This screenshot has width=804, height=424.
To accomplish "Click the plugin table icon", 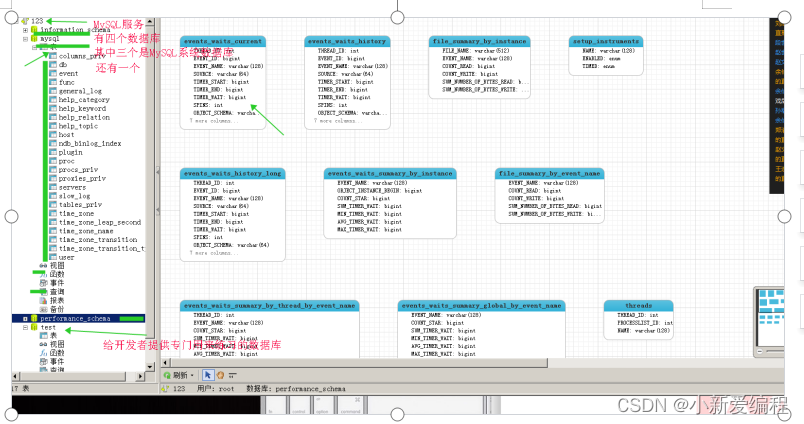I will [x=53, y=152].
